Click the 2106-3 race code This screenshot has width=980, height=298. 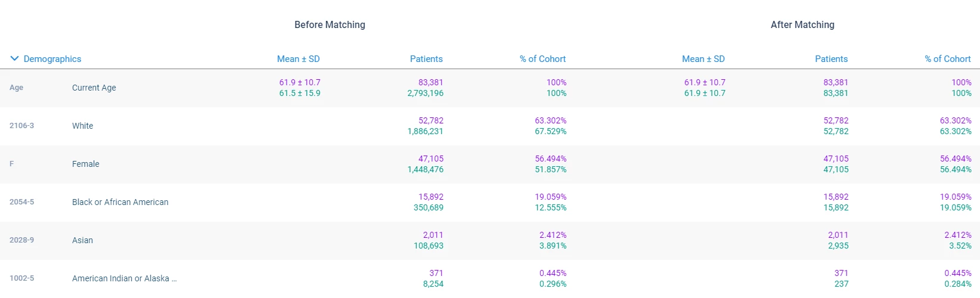tap(22, 126)
